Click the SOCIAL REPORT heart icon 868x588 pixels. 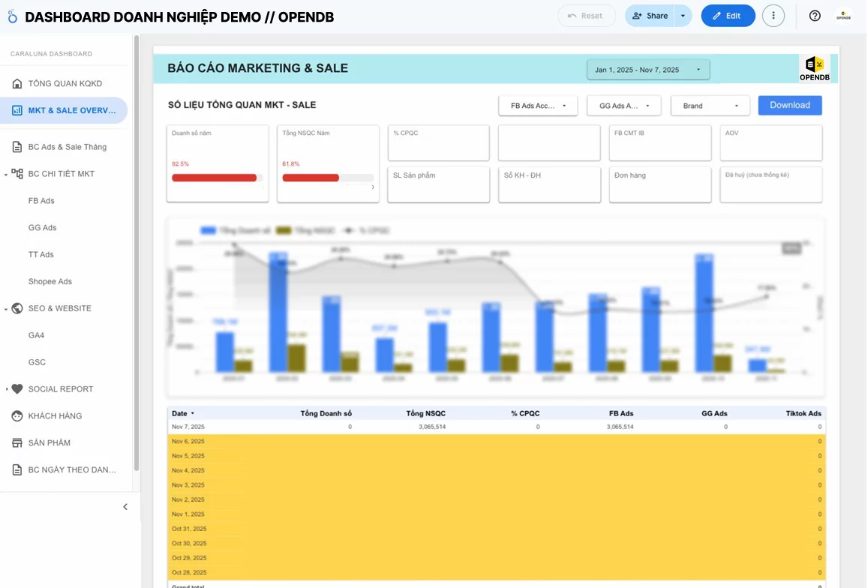click(x=17, y=388)
